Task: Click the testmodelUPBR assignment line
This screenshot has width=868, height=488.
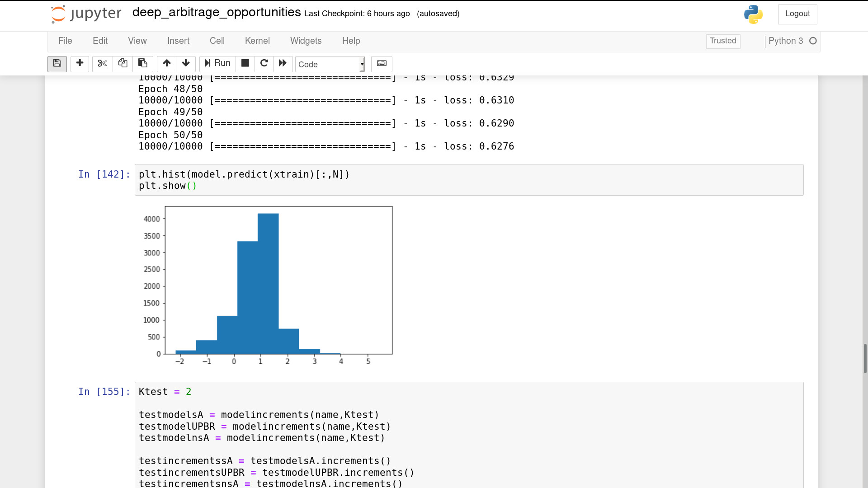Action: click(265, 427)
